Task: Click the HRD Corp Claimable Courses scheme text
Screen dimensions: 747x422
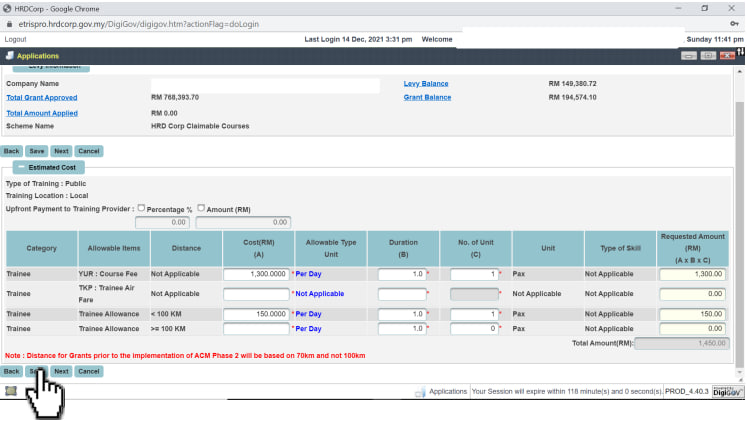Action: tap(200, 126)
